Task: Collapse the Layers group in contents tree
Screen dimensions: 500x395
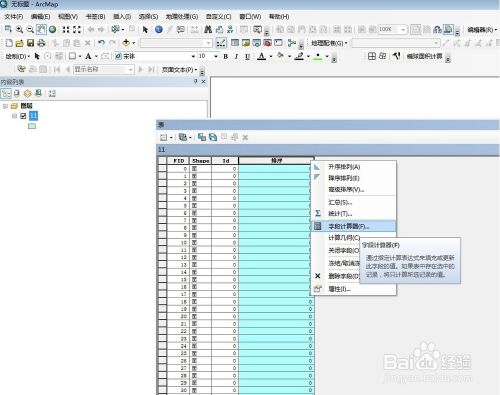Action: [x=5, y=106]
